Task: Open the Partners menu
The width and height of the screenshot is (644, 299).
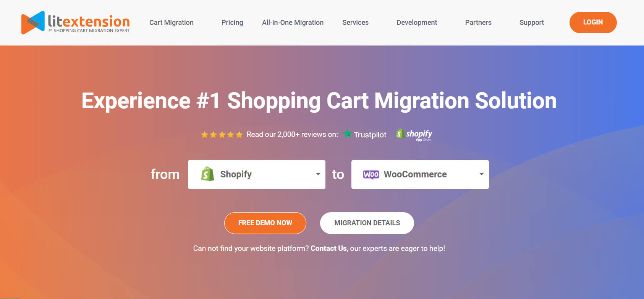Action: pyautogui.click(x=478, y=23)
